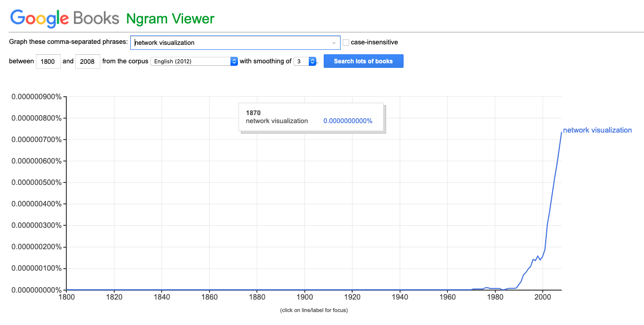Click the 1900 x-axis year label
Viewport: 644px width, 325px height.
point(304,297)
